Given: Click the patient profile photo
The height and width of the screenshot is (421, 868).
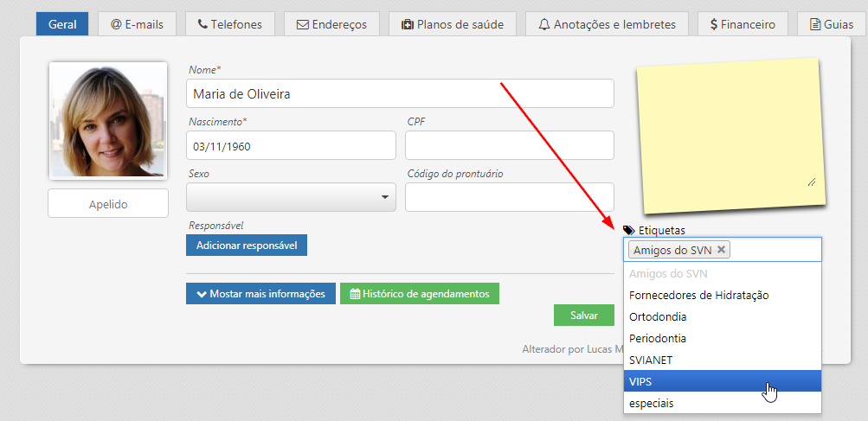Looking at the screenshot, I should click(108, 121).
